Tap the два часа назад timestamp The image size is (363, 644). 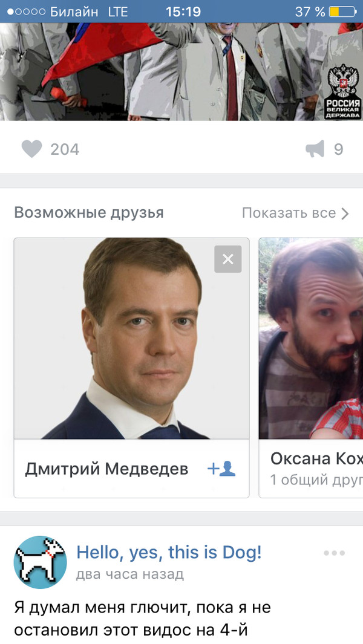130,574
